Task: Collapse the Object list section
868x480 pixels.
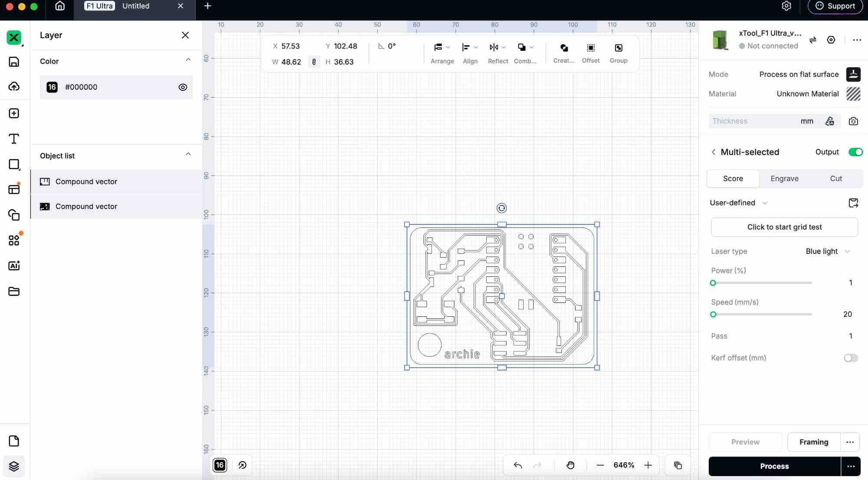Action: point(188,155)
